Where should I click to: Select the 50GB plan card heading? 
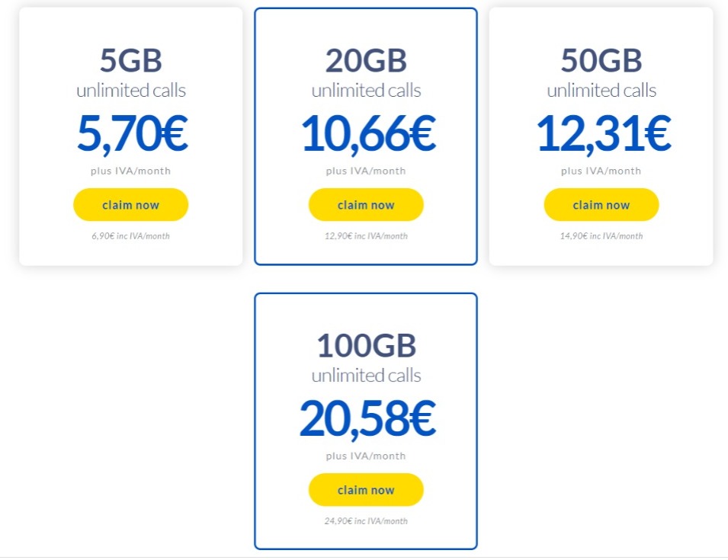pos(601,60)
